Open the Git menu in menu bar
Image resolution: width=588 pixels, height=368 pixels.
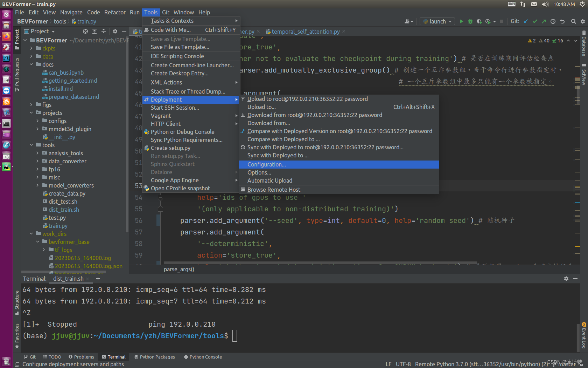tap(166, 12)
